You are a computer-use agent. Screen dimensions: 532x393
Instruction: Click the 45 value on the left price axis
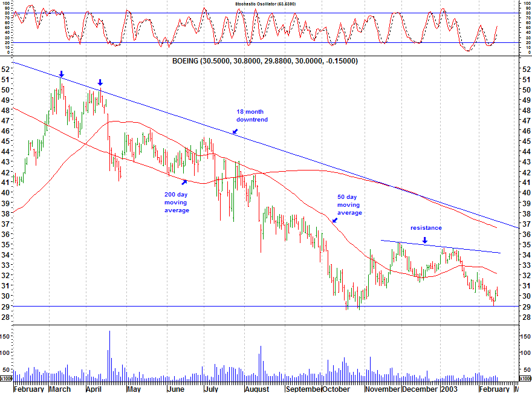(6, 141)
